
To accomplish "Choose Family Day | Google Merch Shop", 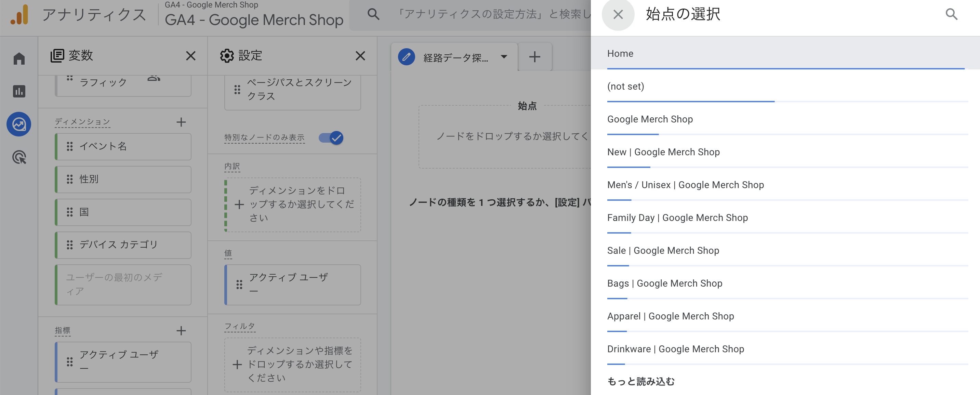I will point(785,218).
